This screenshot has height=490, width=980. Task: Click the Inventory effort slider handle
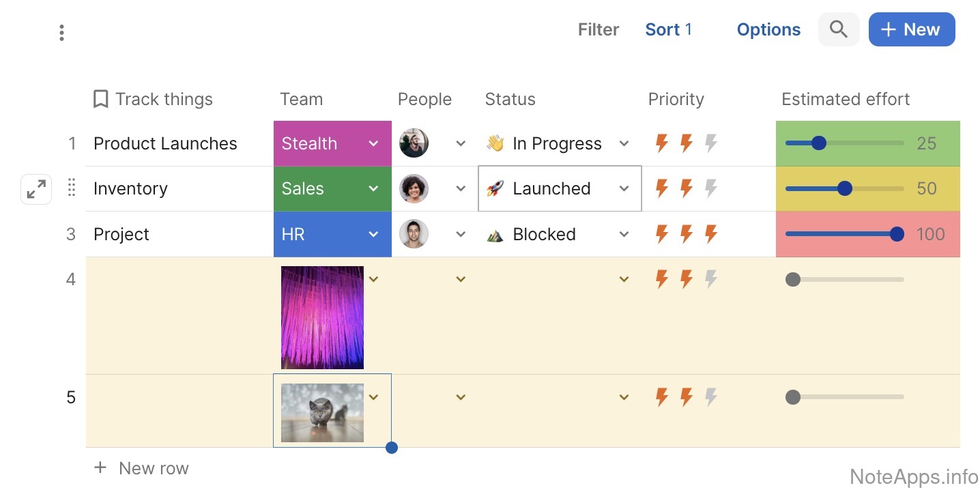point(844,188)
